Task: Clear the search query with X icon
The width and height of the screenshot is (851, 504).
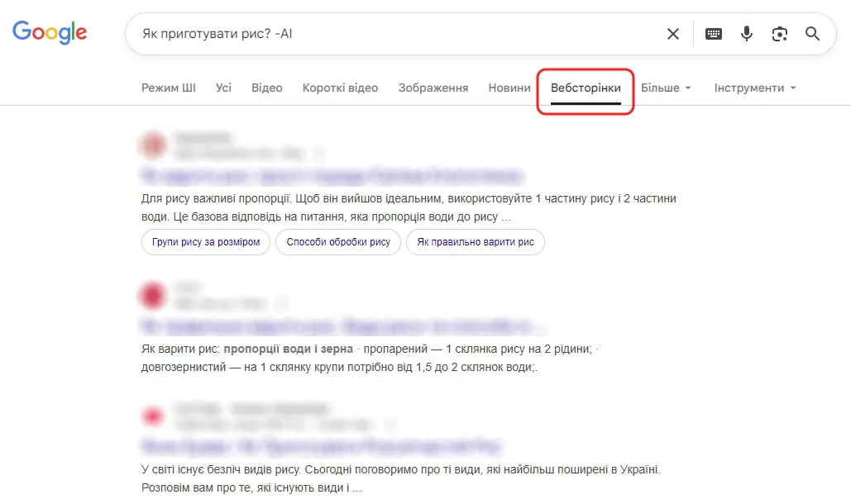Action: [673, 34]
